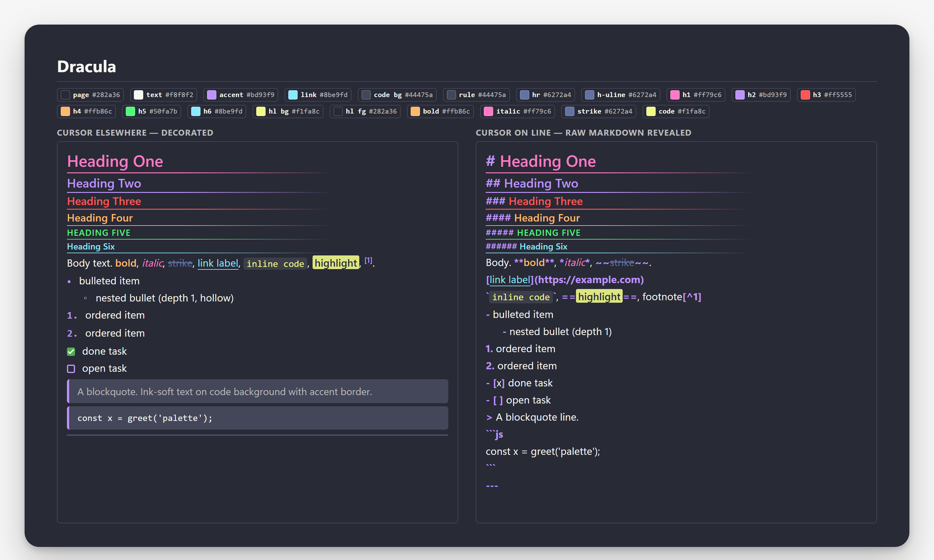Open the 'link label' link in decorated pane
934x560 pixels.
tap(218, 263)
